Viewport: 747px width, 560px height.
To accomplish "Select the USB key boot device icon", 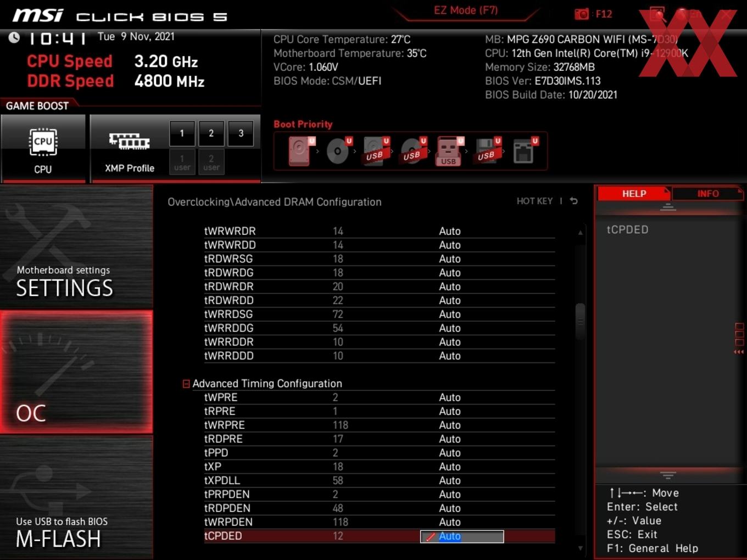I will tap(449, 151).
